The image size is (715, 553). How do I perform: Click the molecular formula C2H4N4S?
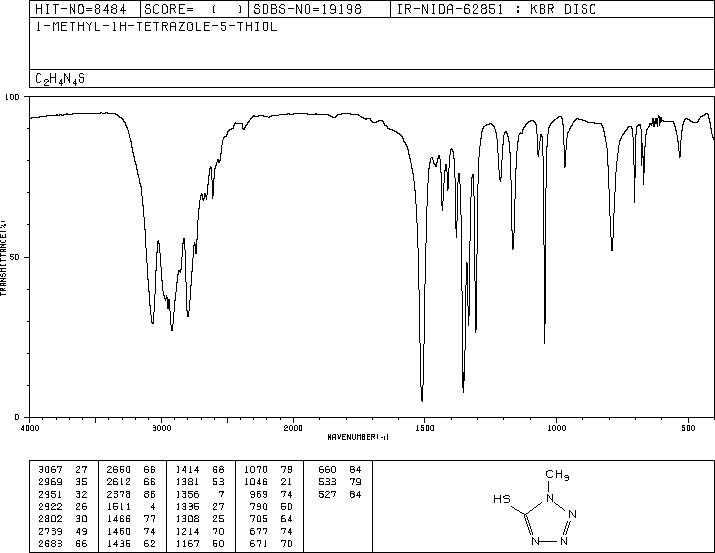pyautogui.click(x=60, y=79)
